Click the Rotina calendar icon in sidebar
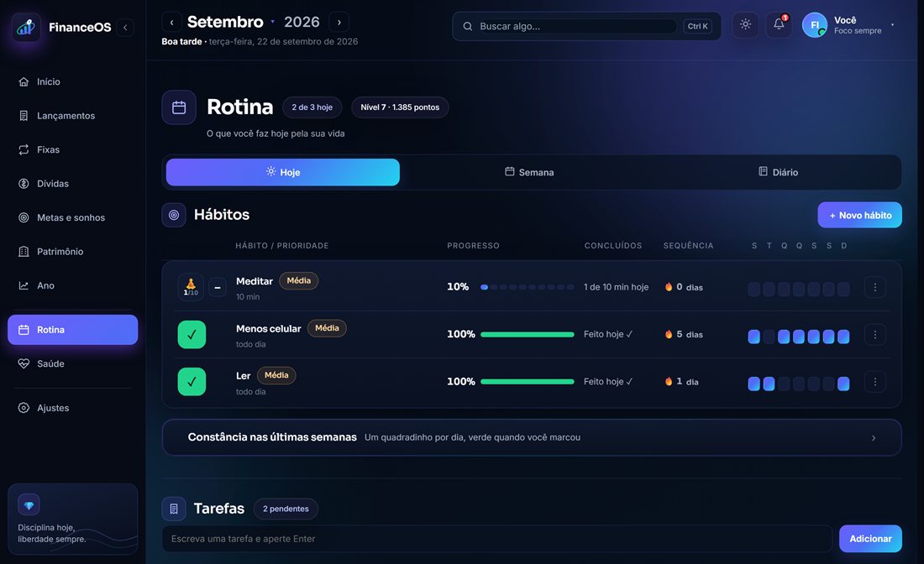Viewport: 924px width, 564px height. (24, 330)
